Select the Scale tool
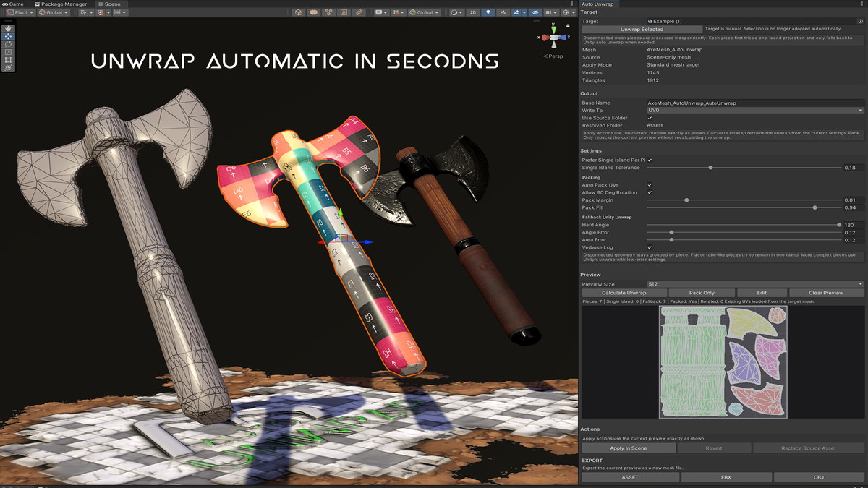The image size is (868, 488). coord(8,53)
